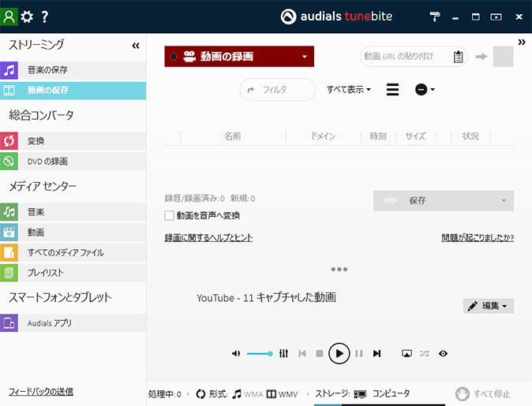Open プレイリスト section

[x=73, y=273]
